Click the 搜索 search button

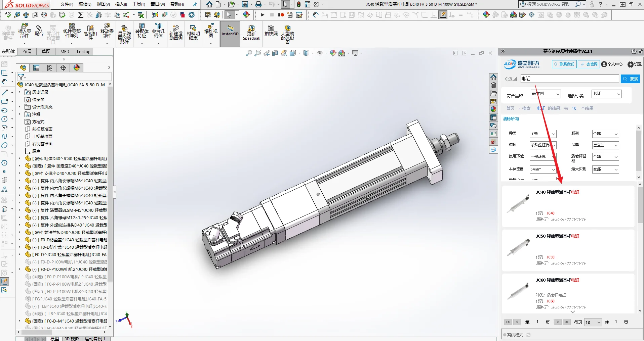coord(630,79)
